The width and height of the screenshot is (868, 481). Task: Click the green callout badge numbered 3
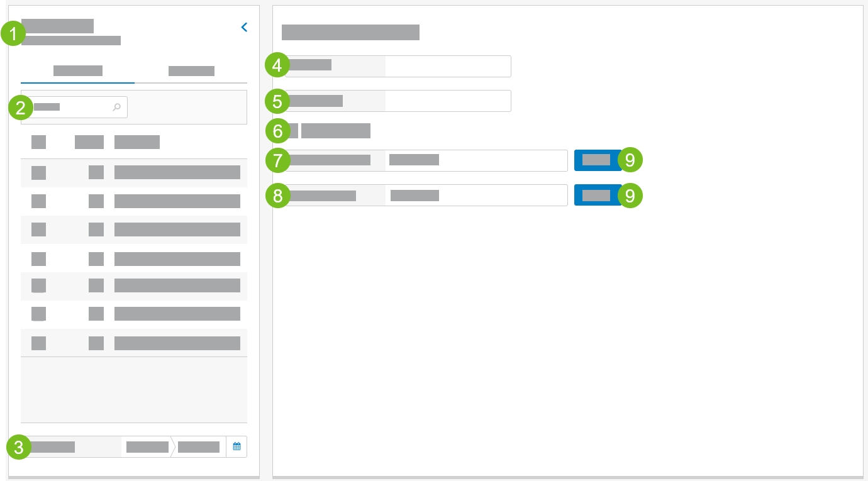click(19, 448)
